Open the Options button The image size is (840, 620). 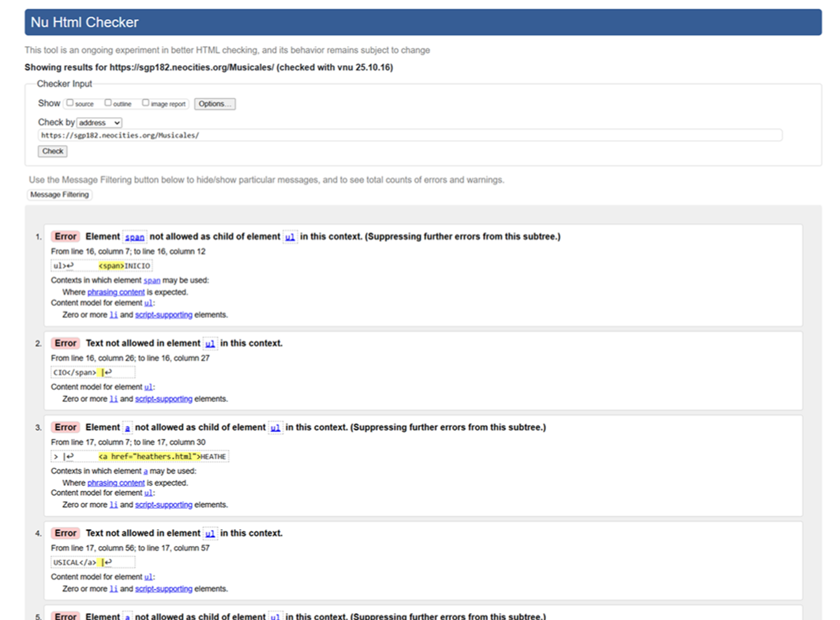[214, 104]
